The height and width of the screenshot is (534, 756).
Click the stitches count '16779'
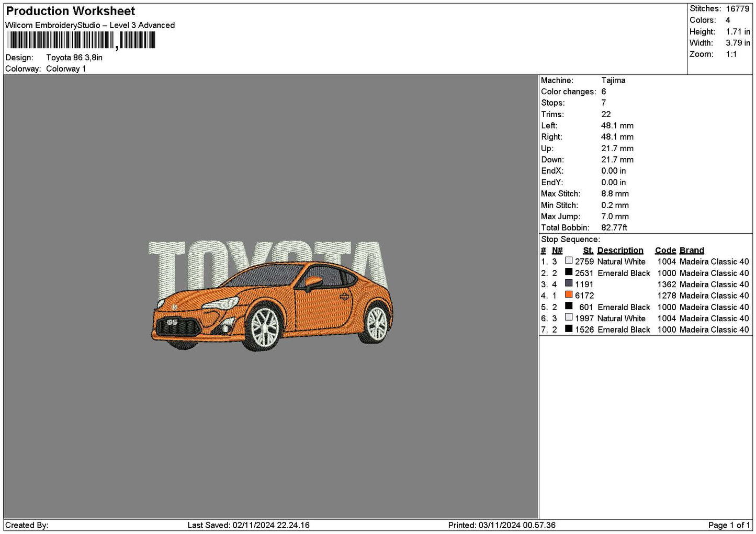point(738,9)
